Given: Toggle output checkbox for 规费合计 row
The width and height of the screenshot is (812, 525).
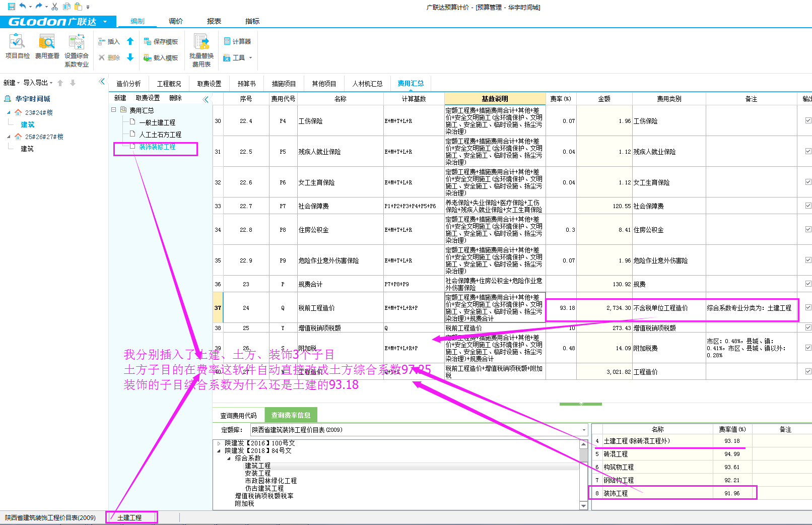Looking at the screenshot, I should tap(808, 284).
